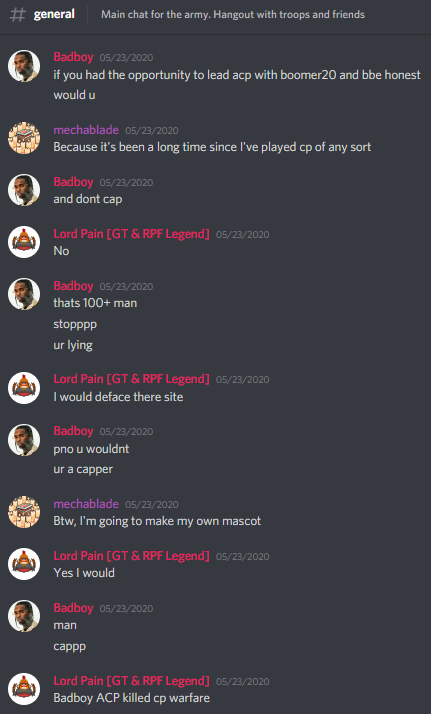The image size is (431, 714).
Task: Click Badboy's avatar beside the 'man cappp' message
Action: [24, 616]
